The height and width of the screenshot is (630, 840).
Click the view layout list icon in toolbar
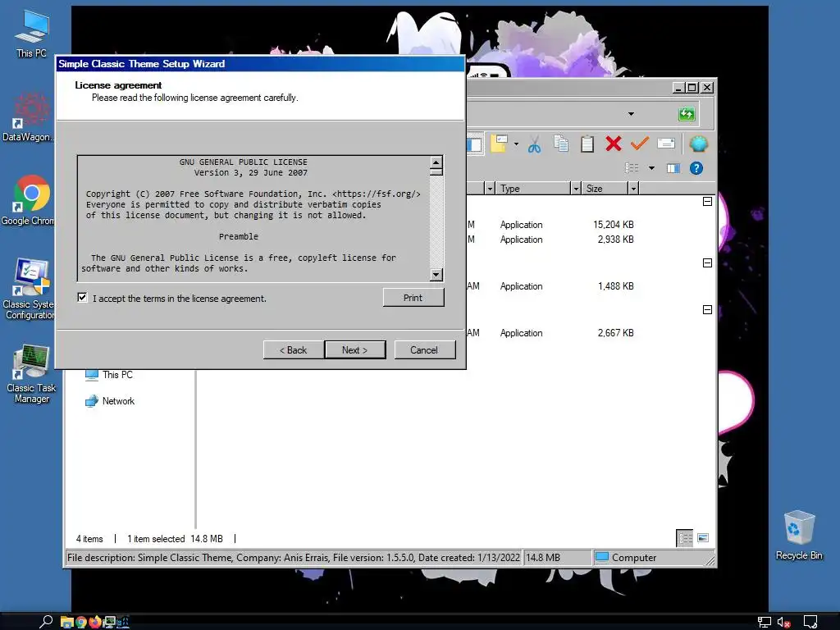point(632,168)
